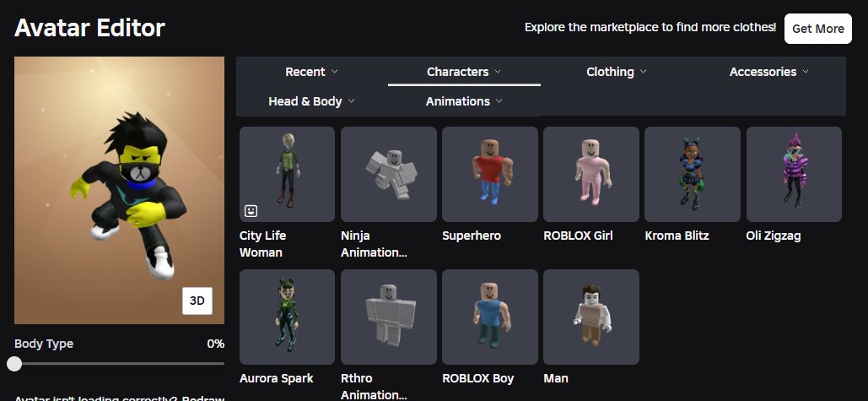The height and width of the screenshot is (401, 868).
Task: Select the ROBLOX Boy character thumbnail
Action: click(x=490, y=317)
